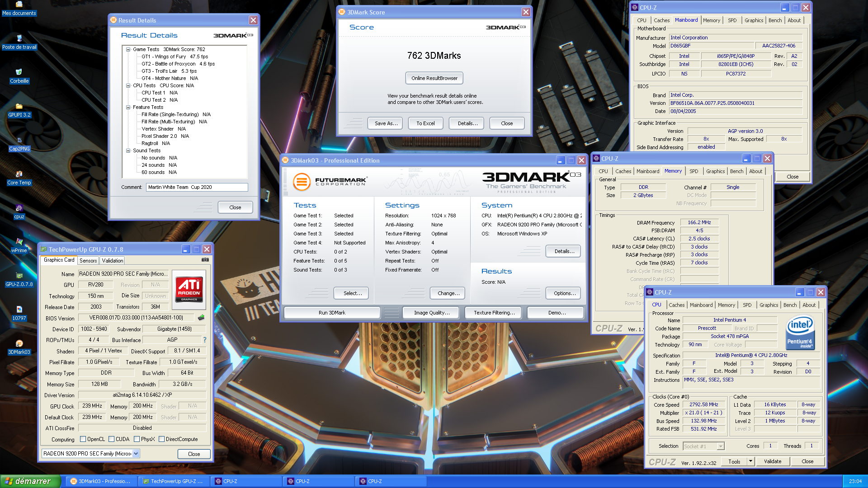Open the Tools dropdown arrow in CPU-Z
Screen dimensions: 868x488
tap(751, 461)
